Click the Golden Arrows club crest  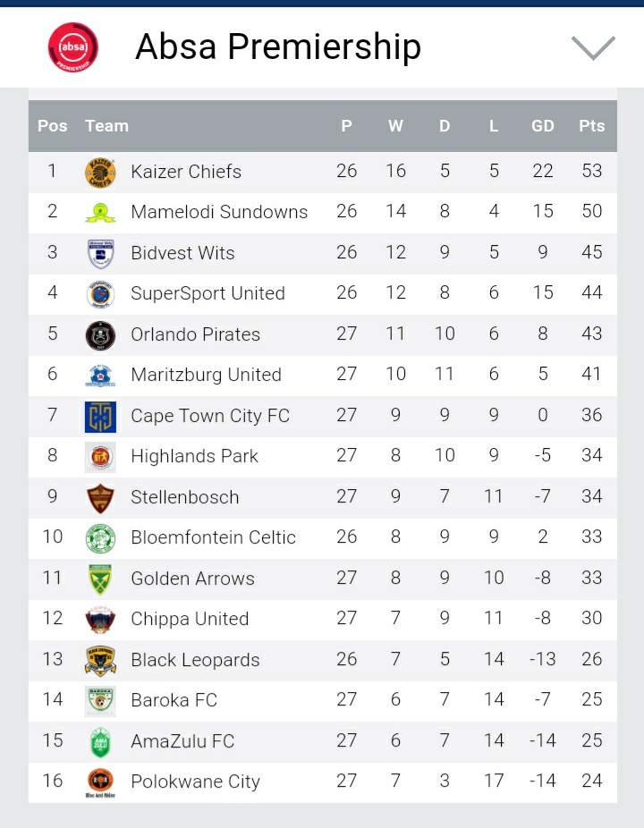[100, 579]
